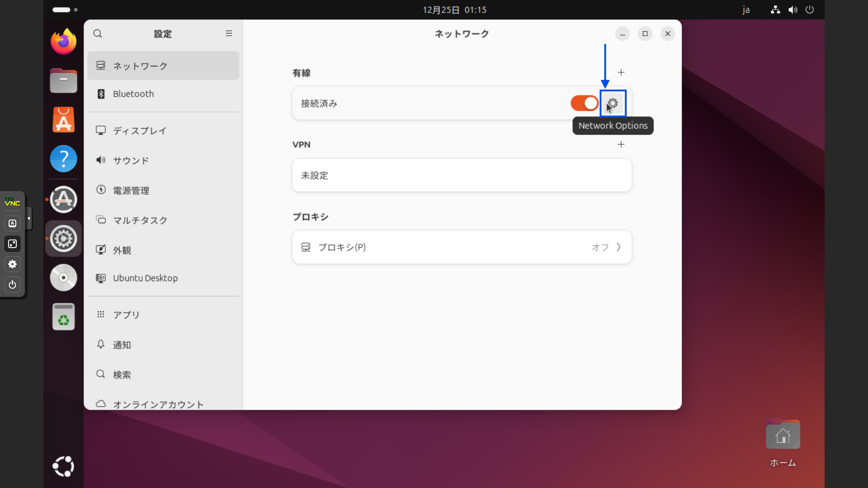868x488 pixels.
Task: Click the ja input source indicator
Action: tap(746, 9)
